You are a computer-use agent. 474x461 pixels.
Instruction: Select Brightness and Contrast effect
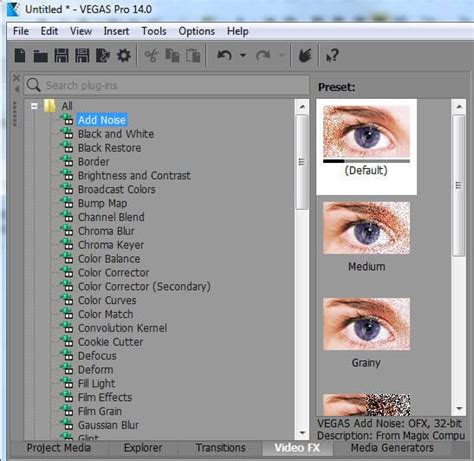click(134, 175)
